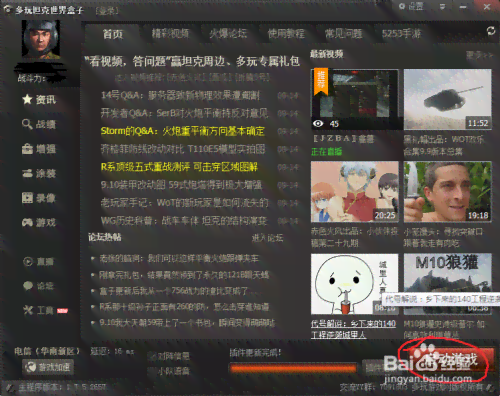This screenshot has width=500, height=396.
Task: Open the 论坛 chat bubble section
Action: tap(38, 286)
